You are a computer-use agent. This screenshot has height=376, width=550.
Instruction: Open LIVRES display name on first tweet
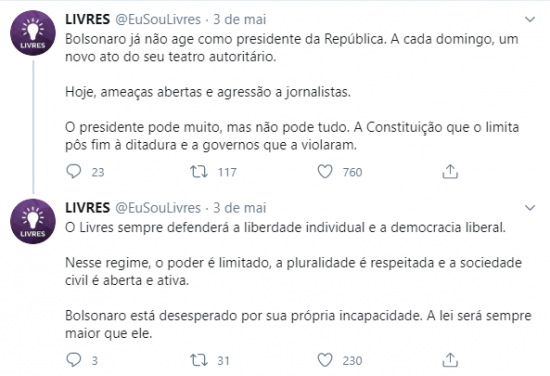[88, 19]
